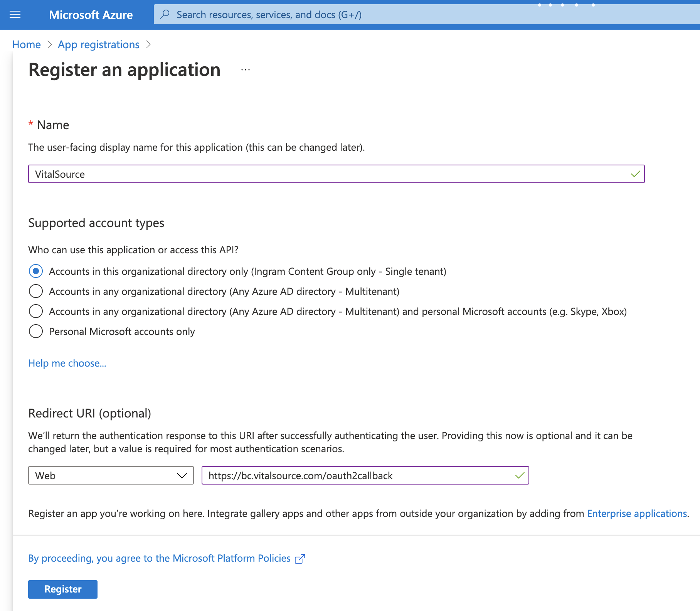Image resolution: width=700 pixels, height=611 pixels.
Task: Open the Azure portal hamburger menu
Action: [x=15, y=15]
